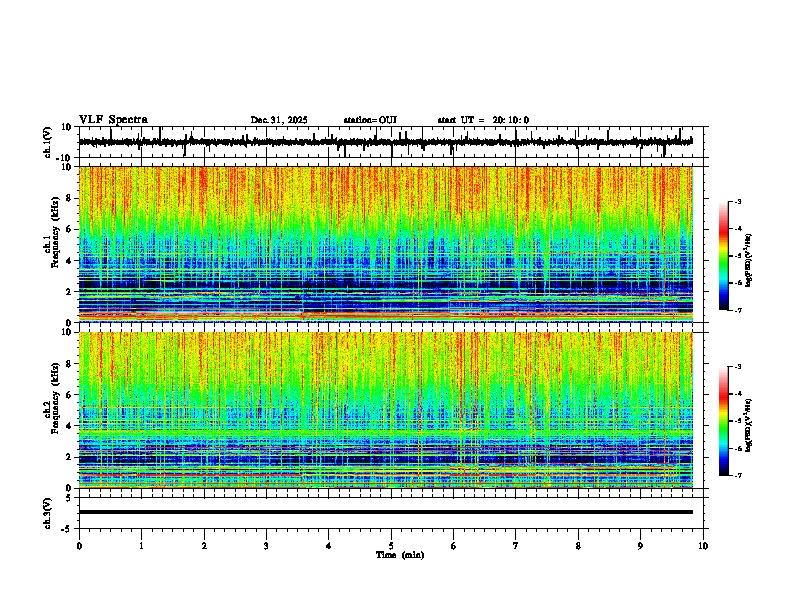Click the ch.1 color bar PSD unit label
The width and height of the screenshot is (792, 612).
point(748,261)
